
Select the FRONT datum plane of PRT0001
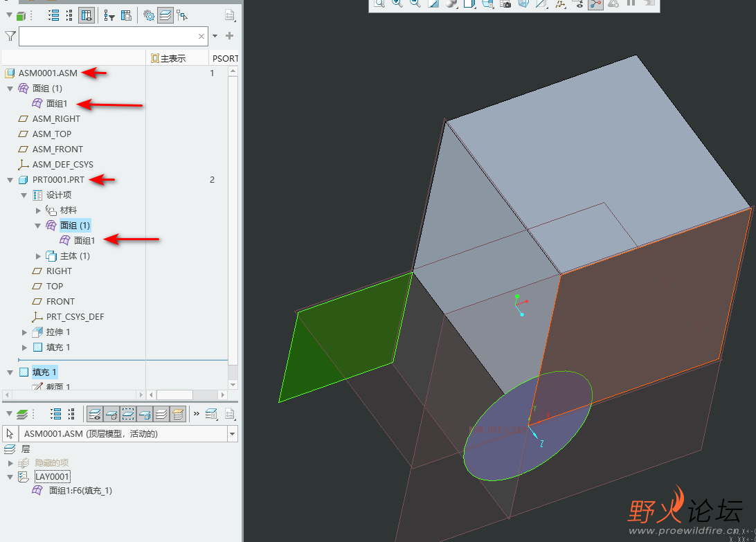60,302
